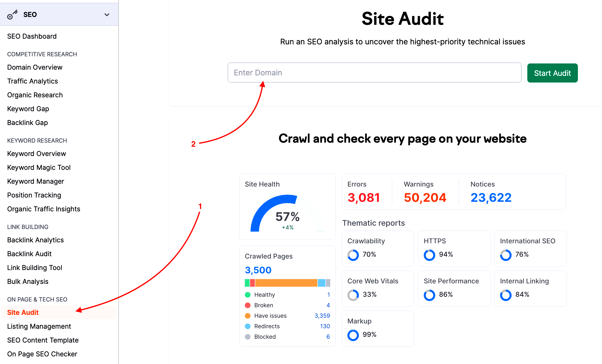Click the Site Performance donut icon

pyautogui.click(x=429, y=295)
